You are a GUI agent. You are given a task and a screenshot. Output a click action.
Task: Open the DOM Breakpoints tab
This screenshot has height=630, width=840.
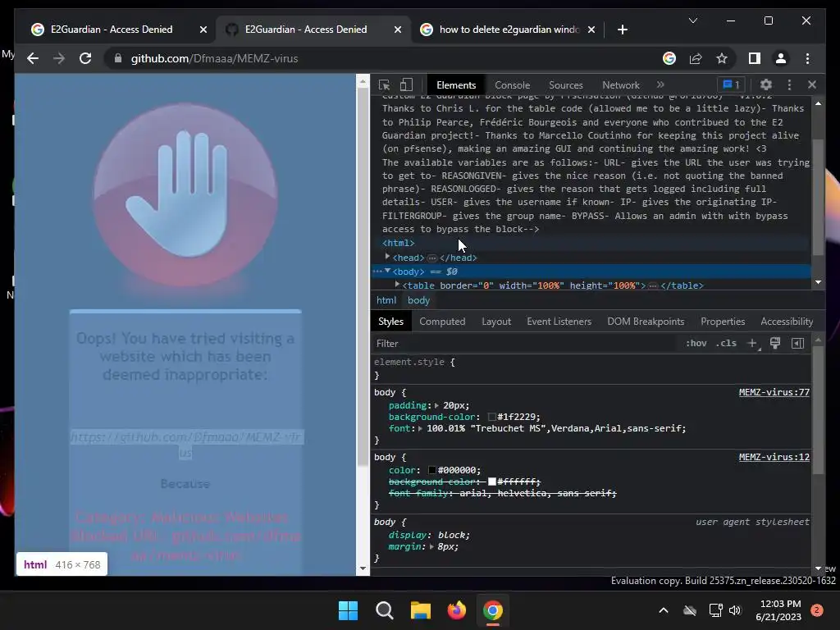coord(646,322)
